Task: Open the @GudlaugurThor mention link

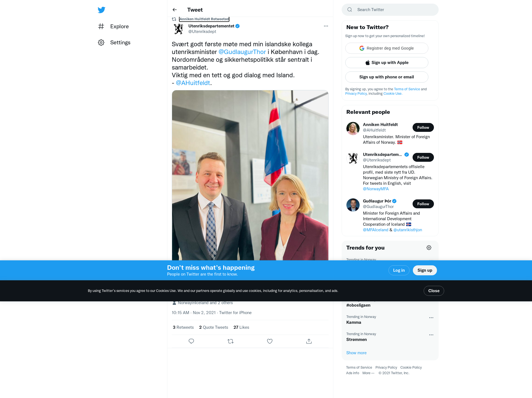Action: [242, 52]
